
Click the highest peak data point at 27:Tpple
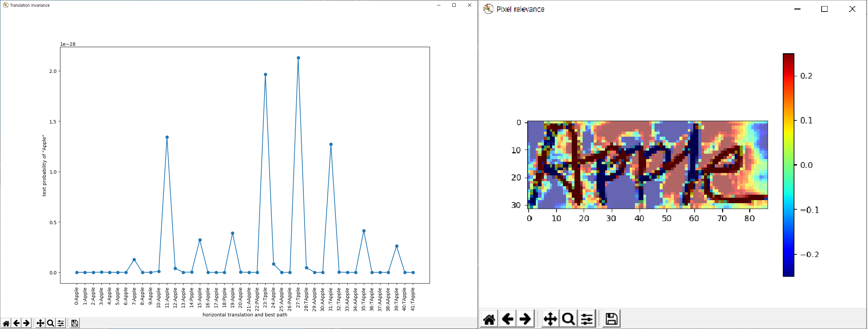coord(298,58)
